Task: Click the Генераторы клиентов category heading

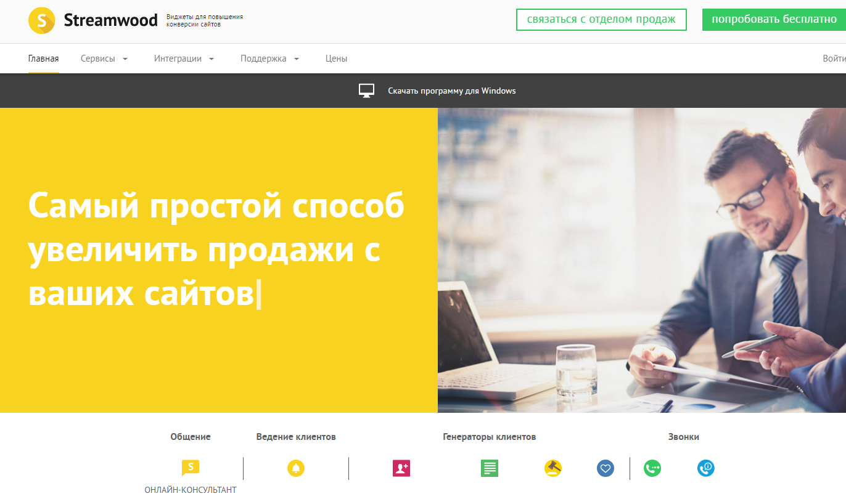Action: tap(490, 437)
